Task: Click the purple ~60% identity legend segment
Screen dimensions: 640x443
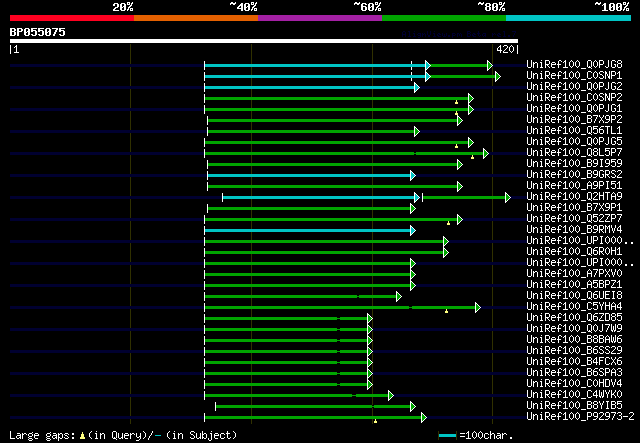Action: [x=320, y=18]
